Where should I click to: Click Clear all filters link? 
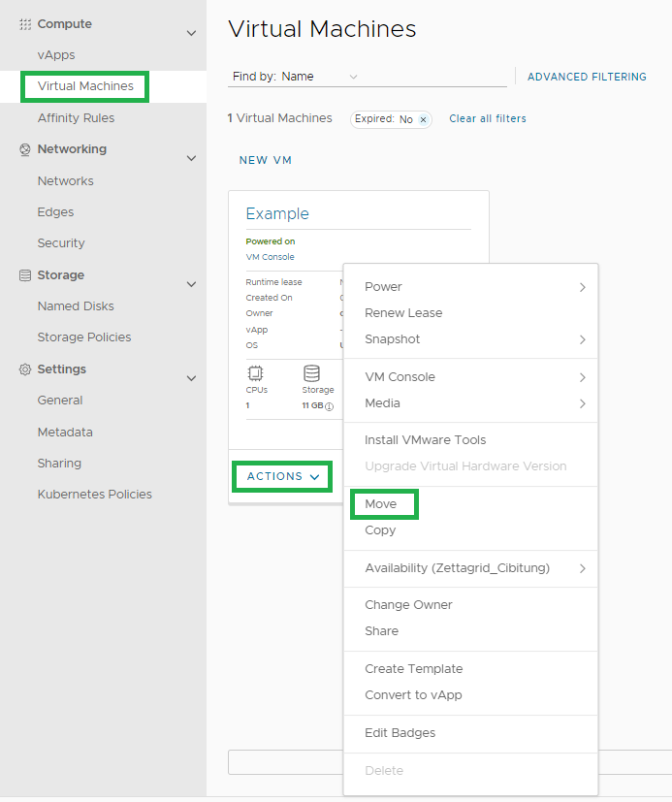(488, 118)
